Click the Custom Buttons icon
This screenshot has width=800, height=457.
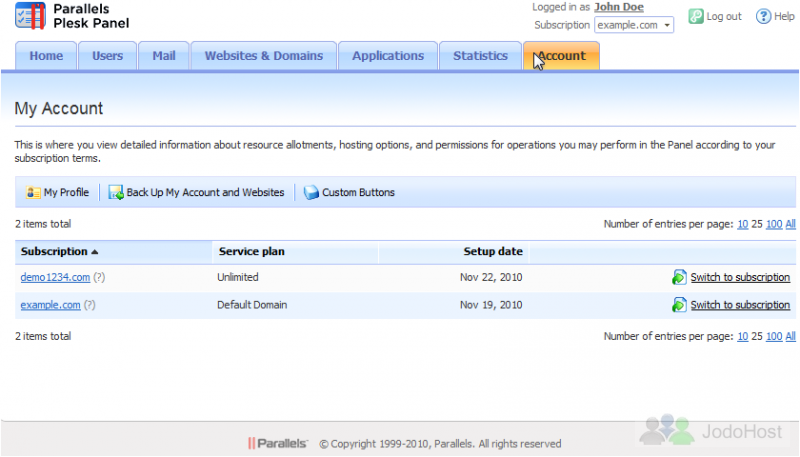click(x=311, y=192)
